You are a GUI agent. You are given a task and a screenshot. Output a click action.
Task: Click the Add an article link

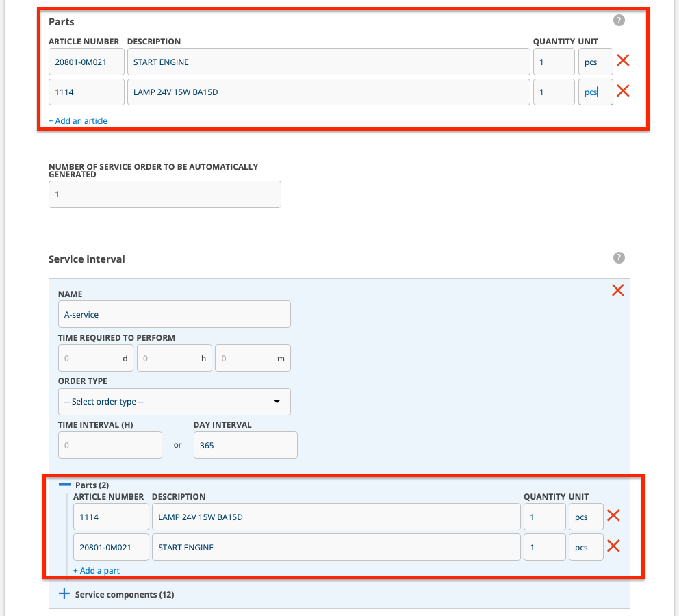[78, 121]
